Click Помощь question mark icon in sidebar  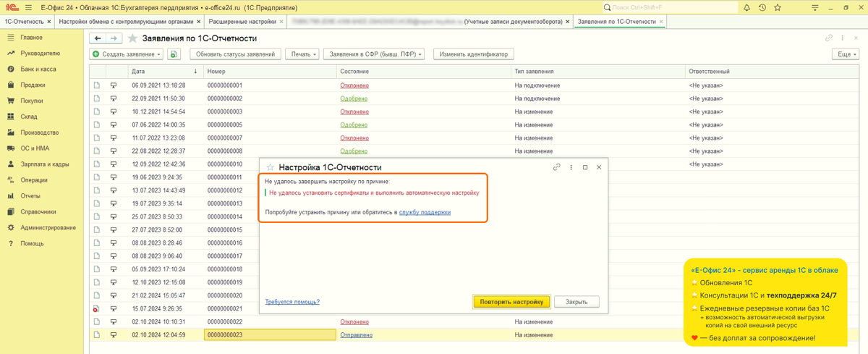coord(11,244)
